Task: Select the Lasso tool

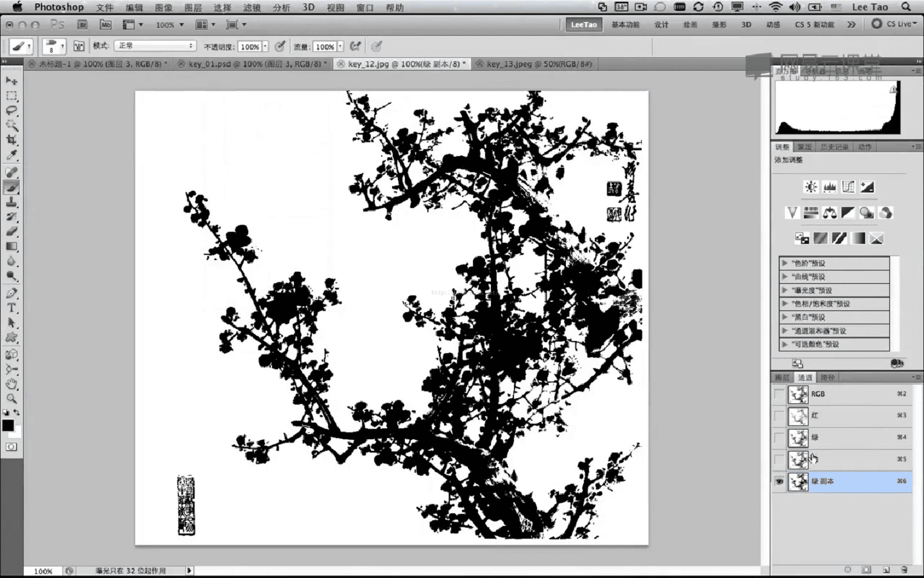Action: coord(12,110)
